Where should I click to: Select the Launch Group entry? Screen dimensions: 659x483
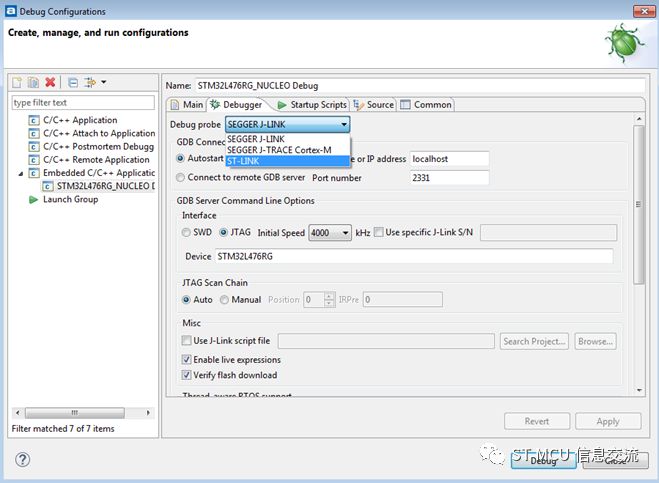[x=70, y=199]
